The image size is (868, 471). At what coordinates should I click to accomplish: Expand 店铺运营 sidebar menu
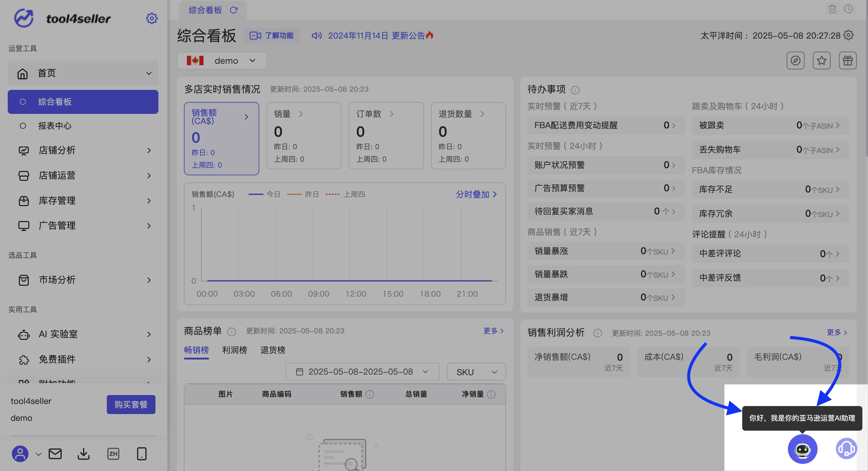[x=83, y=176]
